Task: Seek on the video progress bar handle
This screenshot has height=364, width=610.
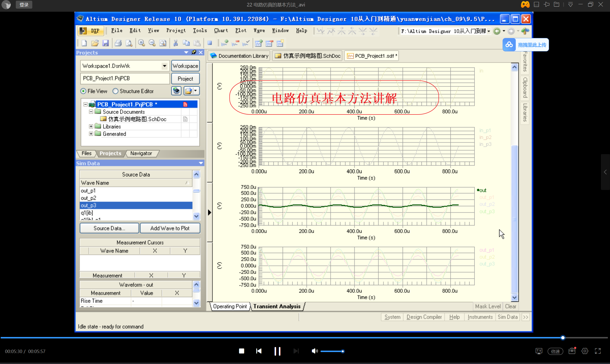Action: (x=563, y=338)
